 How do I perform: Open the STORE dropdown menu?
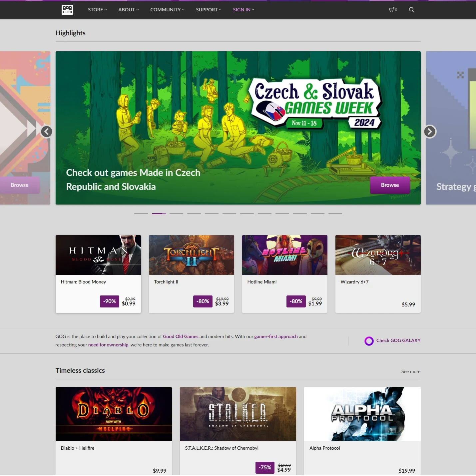point(97,10)
